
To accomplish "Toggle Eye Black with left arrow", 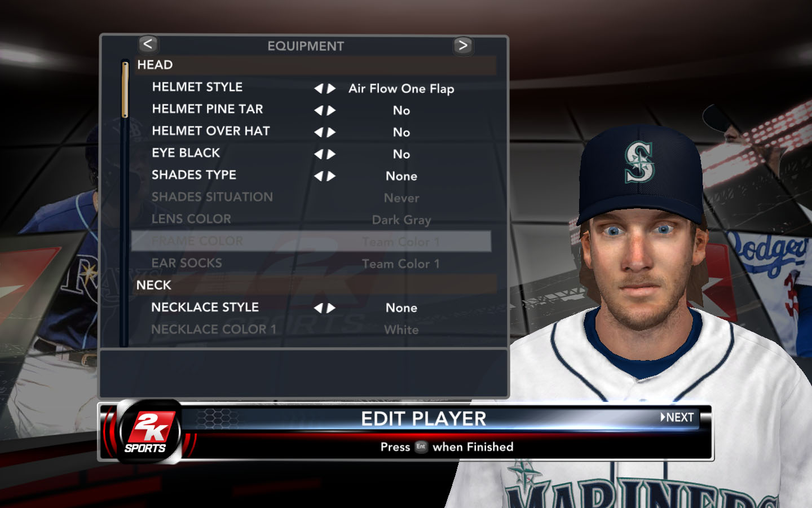I will click(319, 154).
